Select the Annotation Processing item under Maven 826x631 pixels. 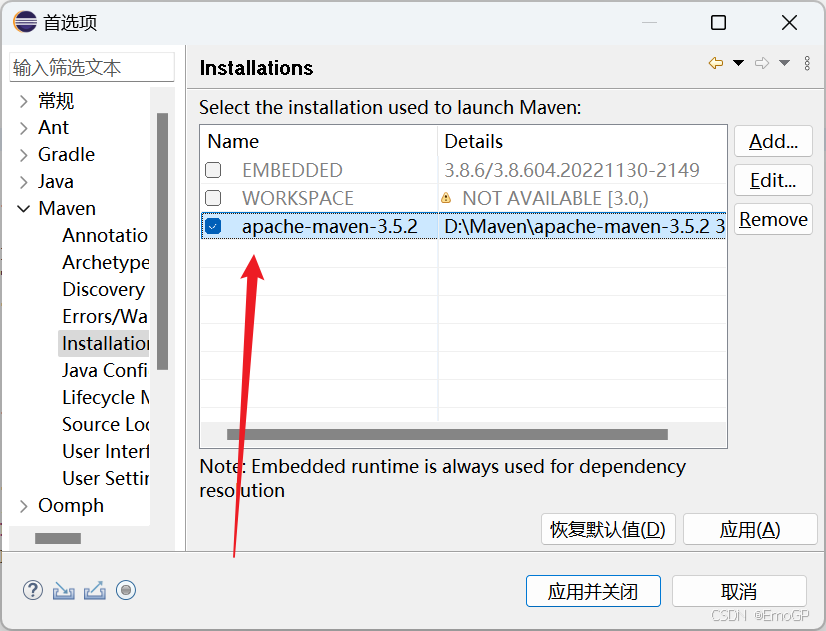105,235
